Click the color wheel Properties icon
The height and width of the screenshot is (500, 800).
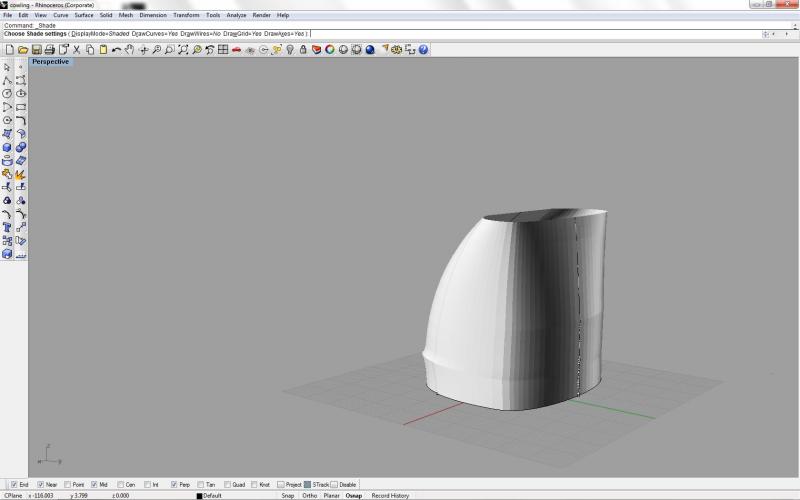click(x=330, y=49)
